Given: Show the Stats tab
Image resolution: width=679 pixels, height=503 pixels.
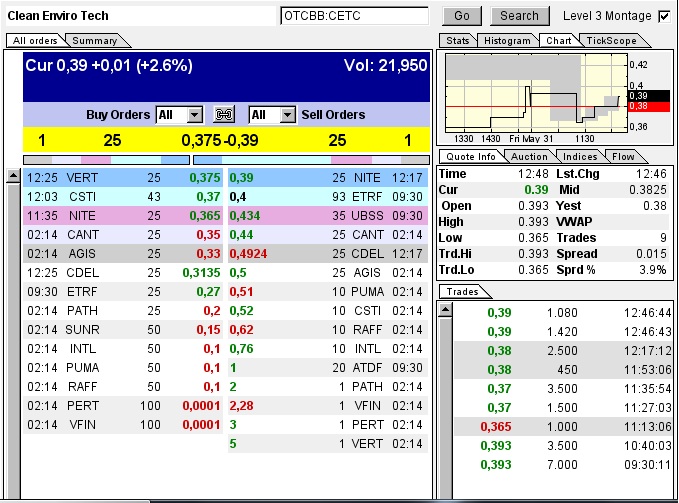Looking at the screenshot, I should pyautogui.click(x=458, y=41).
